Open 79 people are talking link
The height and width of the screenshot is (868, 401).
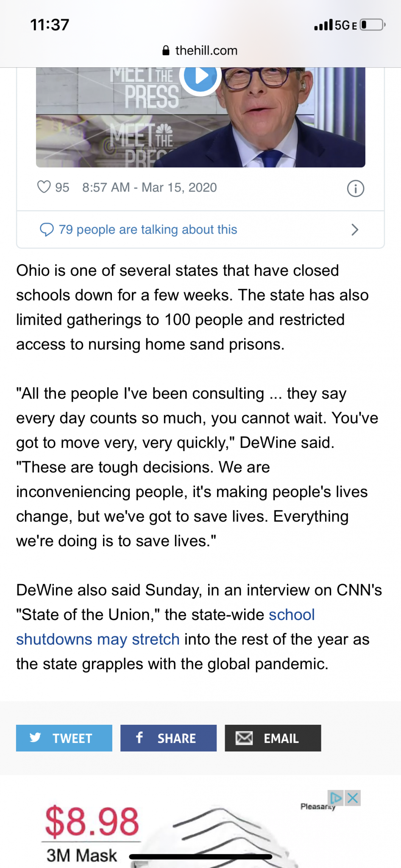pyautogui.click(x=148, y=229)
